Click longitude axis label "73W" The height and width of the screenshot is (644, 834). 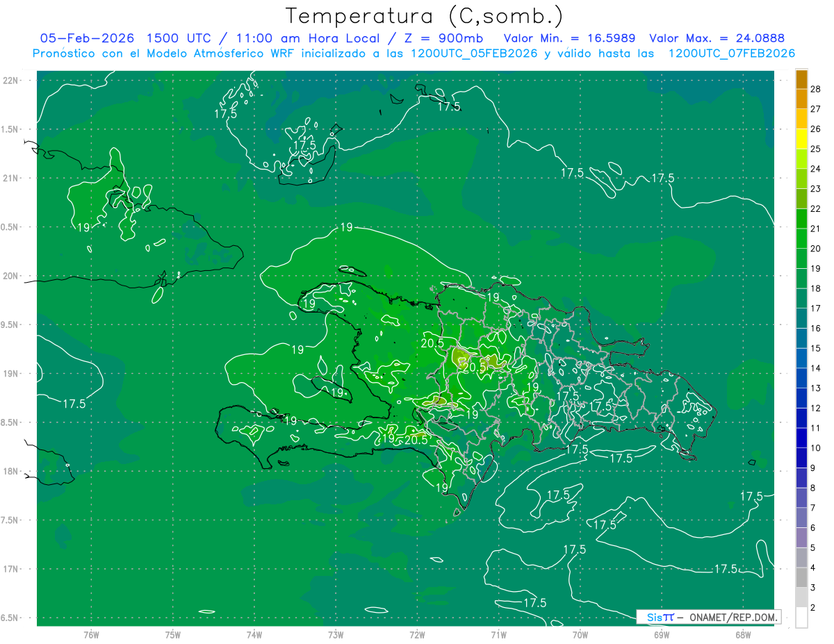pos(336,634)
